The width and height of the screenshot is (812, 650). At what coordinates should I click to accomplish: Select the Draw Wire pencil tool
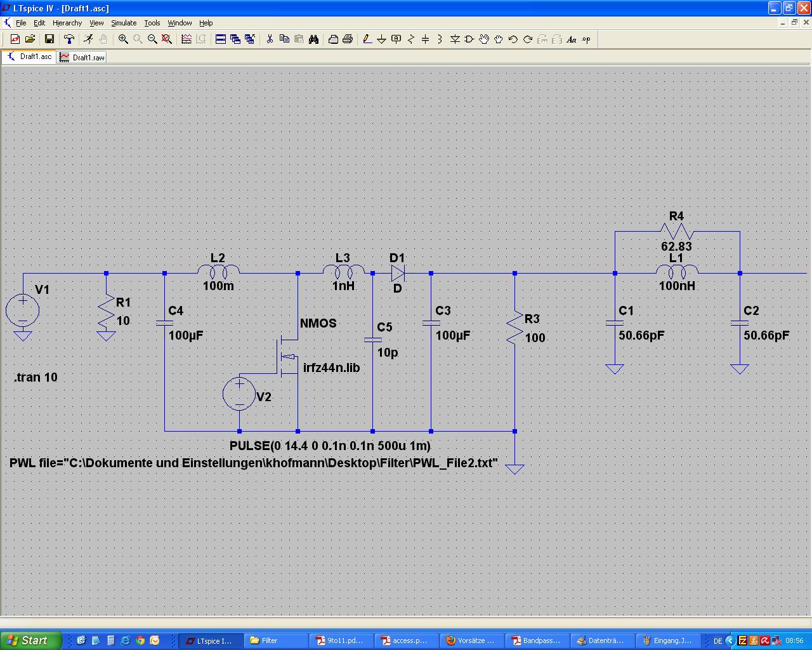click(367, 39)
